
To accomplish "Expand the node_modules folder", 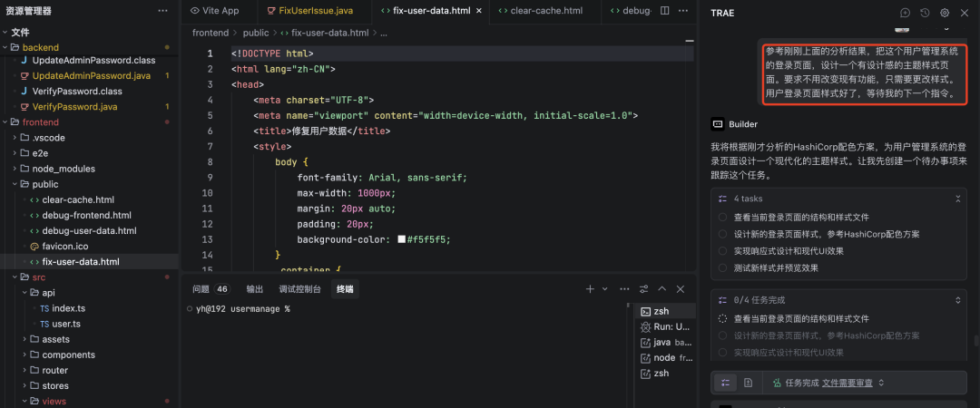I will (15, 169).
